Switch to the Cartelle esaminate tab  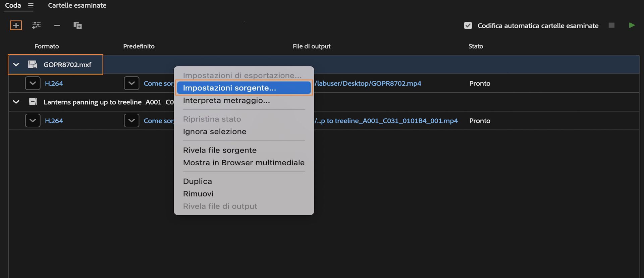pyautogui.click(x=77, y=6)
